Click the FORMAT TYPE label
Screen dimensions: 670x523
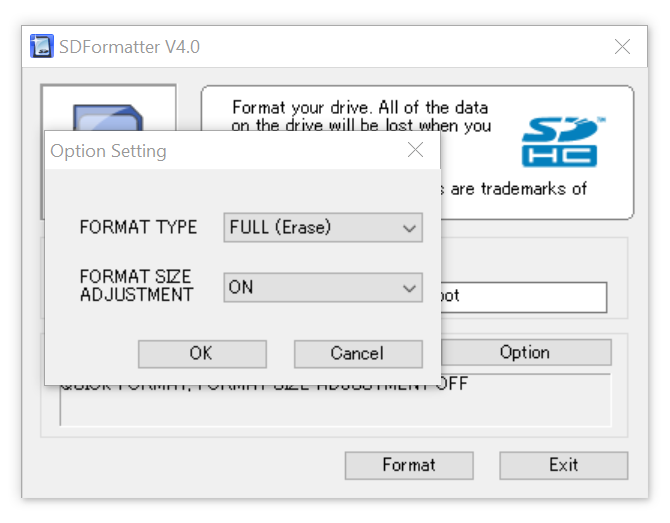(138, 228)
